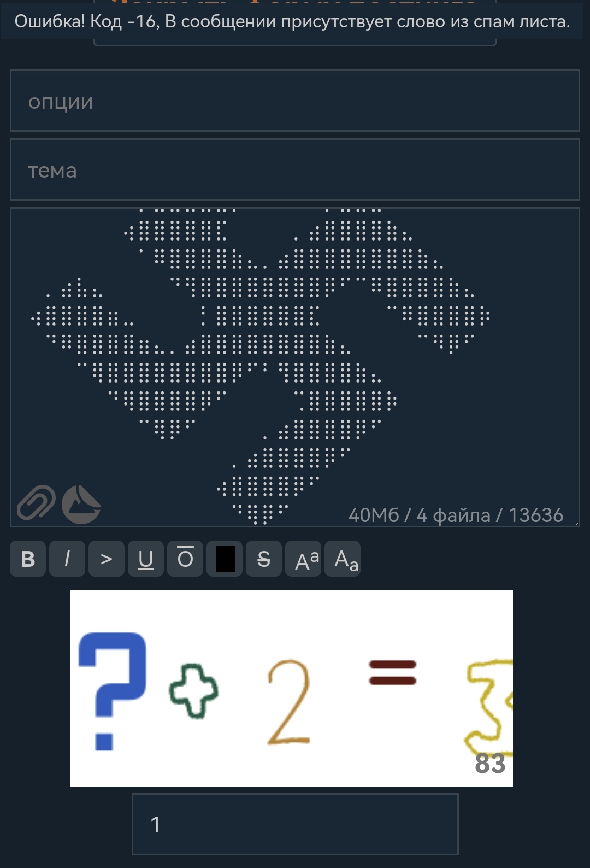Attach a file with the paperclip icon
The image size is (590, 868).
tap(36, 502)
